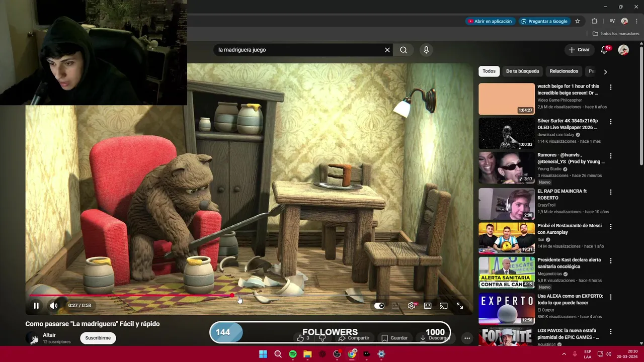Mute the video using the speaker icon
Screen dimensions: 644x362
click(x=53, y=305)
